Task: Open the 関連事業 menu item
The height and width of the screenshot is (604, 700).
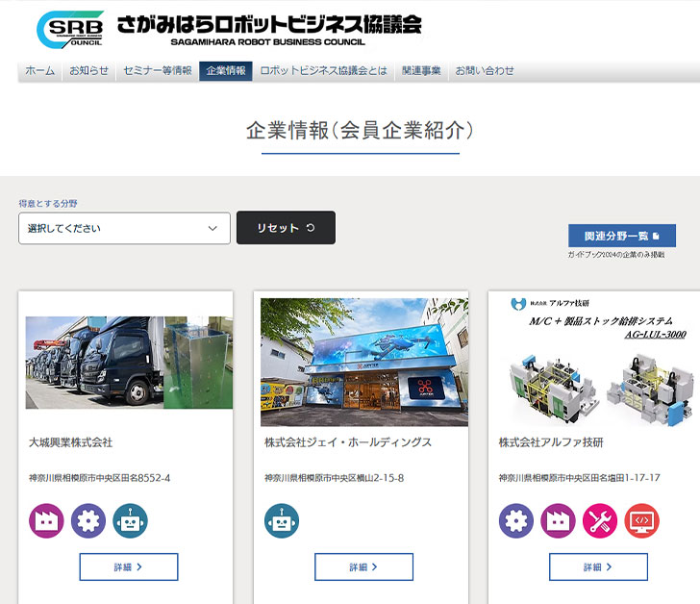Action: [421, 71]
